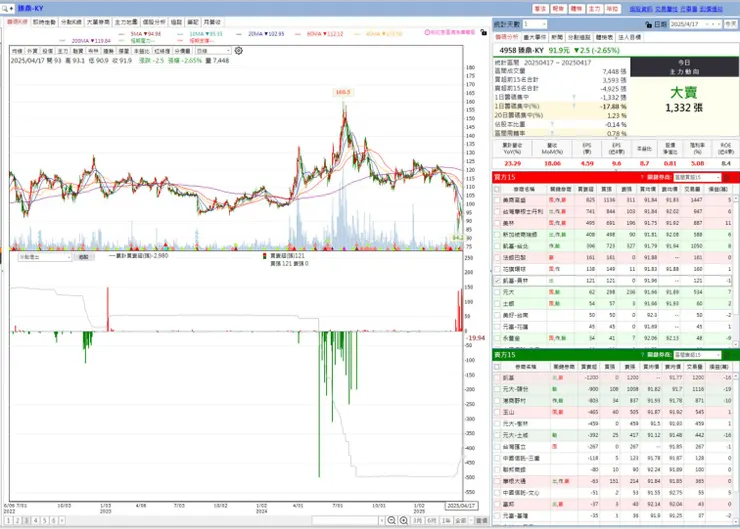Toggle the lock icon beside 日期
The height and width of the screenshot is (529, 740).
pos(648,24)
